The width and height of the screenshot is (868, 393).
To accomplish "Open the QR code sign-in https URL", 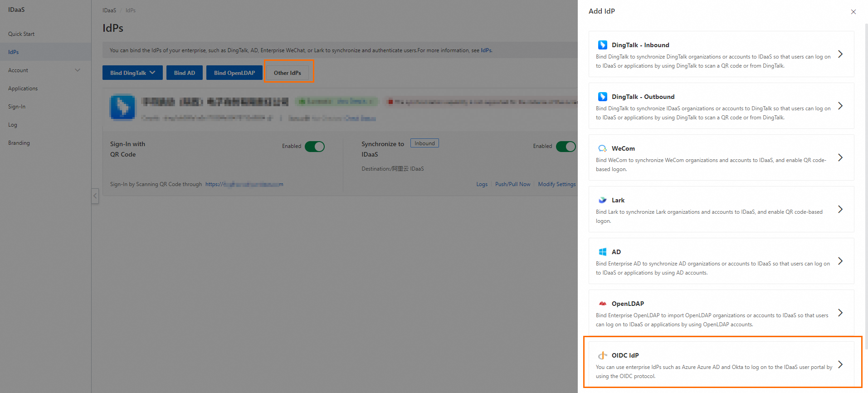I will point(244,184).
